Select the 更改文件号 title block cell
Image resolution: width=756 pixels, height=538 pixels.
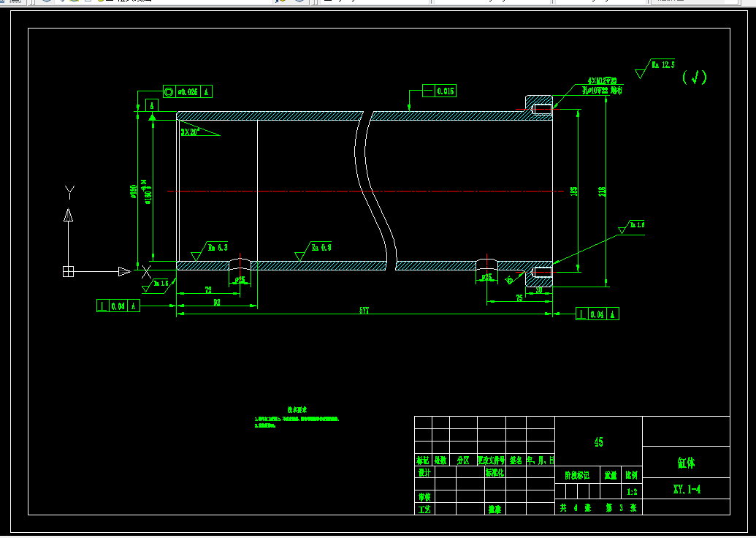click(x=492, y=460)
